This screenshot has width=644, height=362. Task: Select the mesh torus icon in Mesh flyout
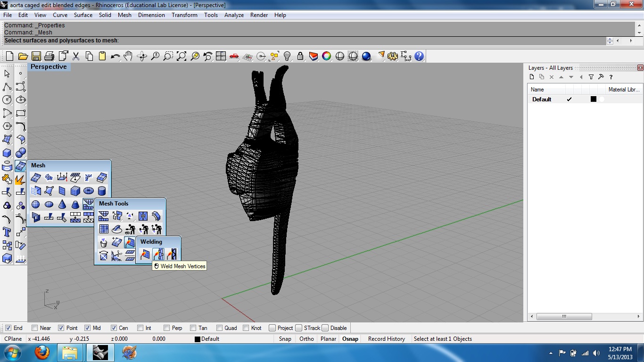click(x=89, y=191)
